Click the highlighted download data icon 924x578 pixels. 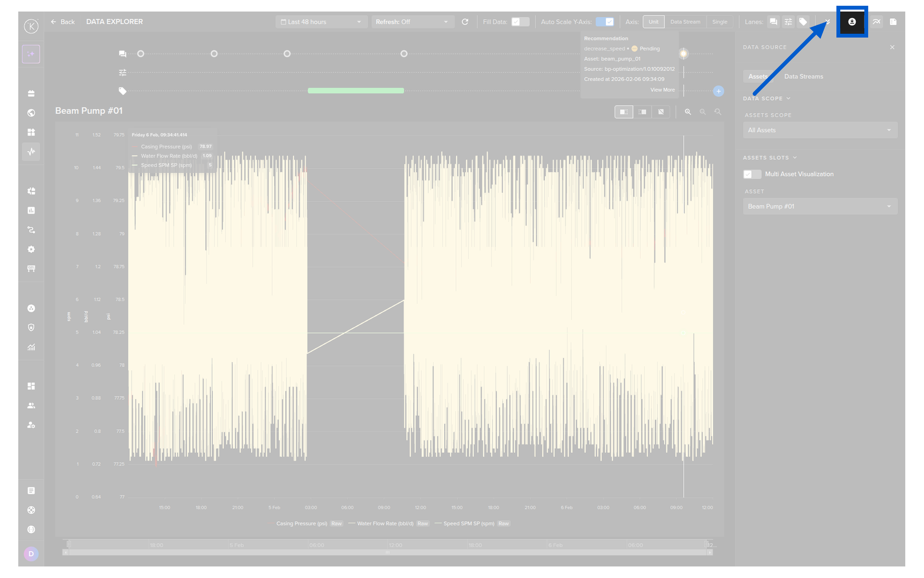point(851,22)
